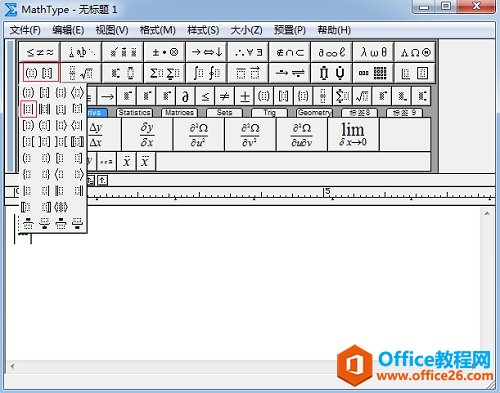500x393 pixels.
Task: Insert left parenthesis only template
Action: 28,158
